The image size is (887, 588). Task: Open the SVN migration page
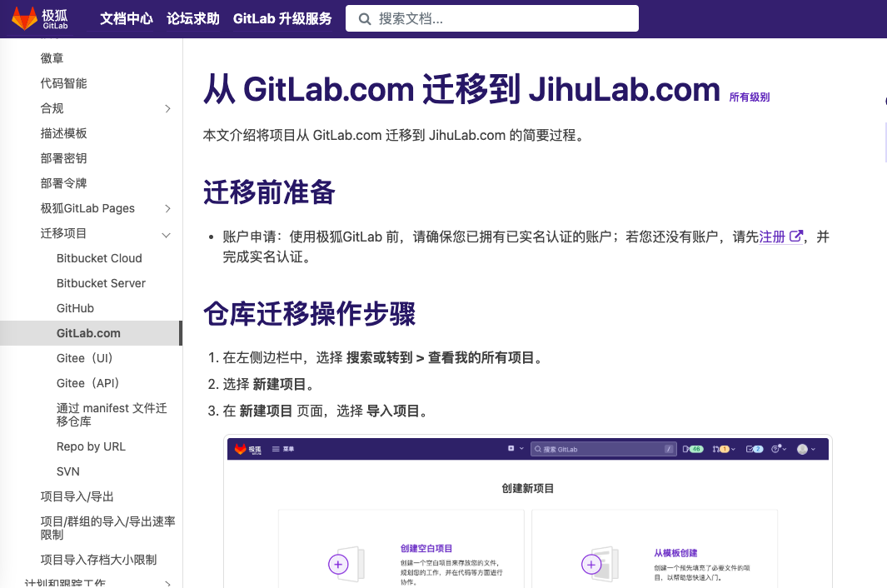click(68, 471)
